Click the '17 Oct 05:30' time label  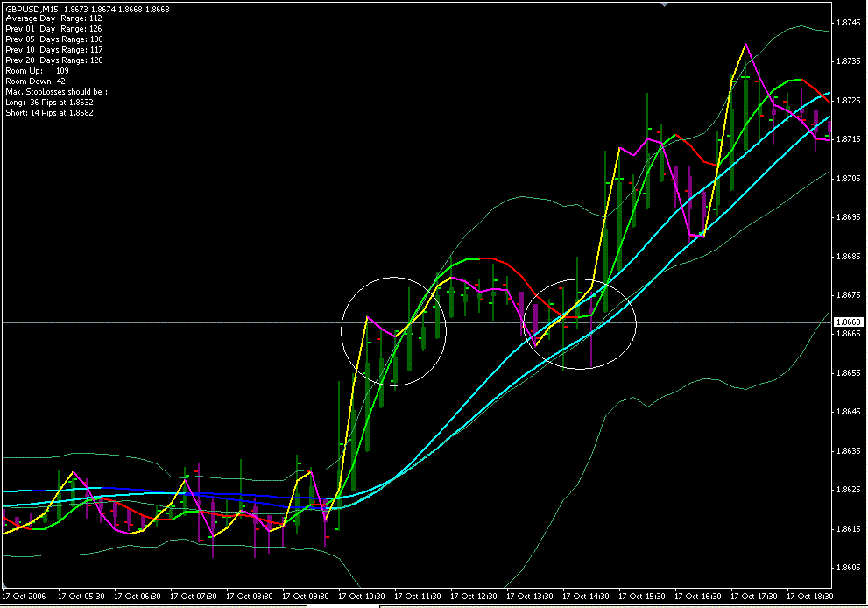pyautogui.click(x=81, y=597)
